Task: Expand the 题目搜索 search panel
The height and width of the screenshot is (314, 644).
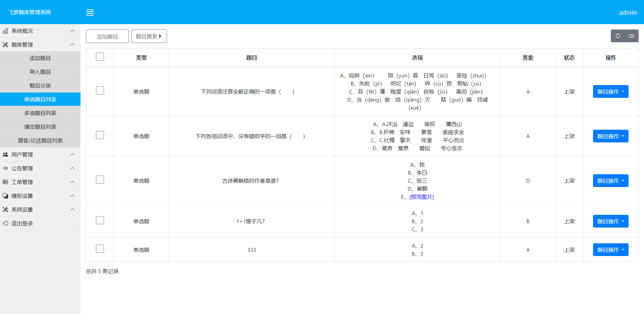Action: pos(149,36)
